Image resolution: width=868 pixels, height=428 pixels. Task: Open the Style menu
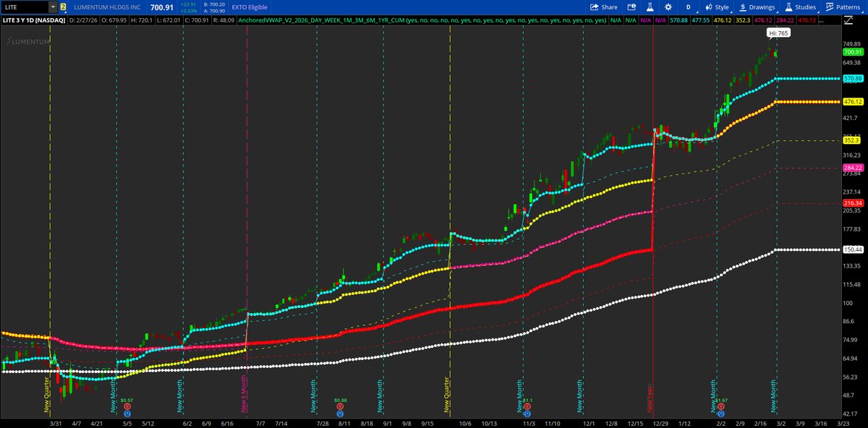pyautogui.click(x=718, y=7)
